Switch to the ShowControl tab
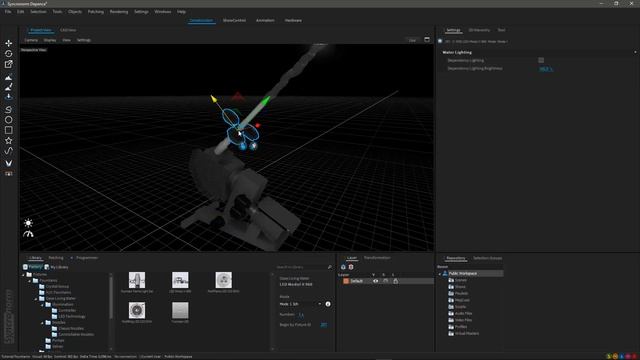Image resolution: width=640 pixels, height=360 pixels. 234,20
